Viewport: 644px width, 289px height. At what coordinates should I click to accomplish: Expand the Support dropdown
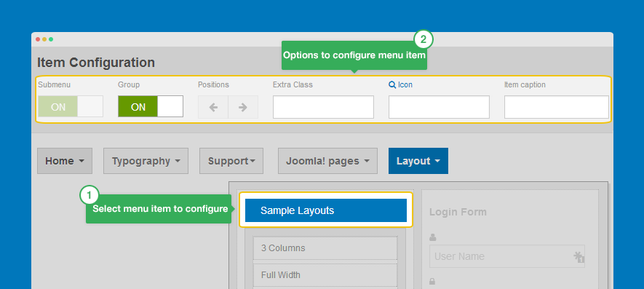click(231, 161)
